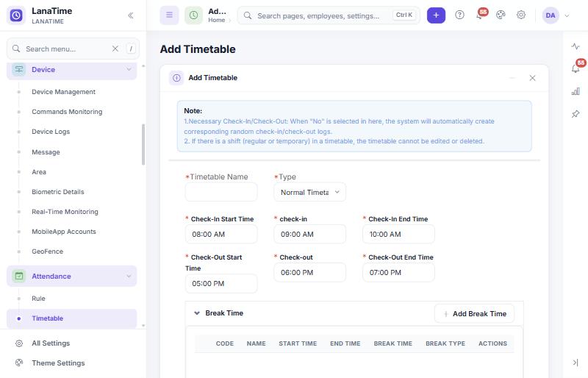Viewport: 588px width, 378px height.
Task: Click the sidebar vertical scrollbar
Action: pos(143,145)
